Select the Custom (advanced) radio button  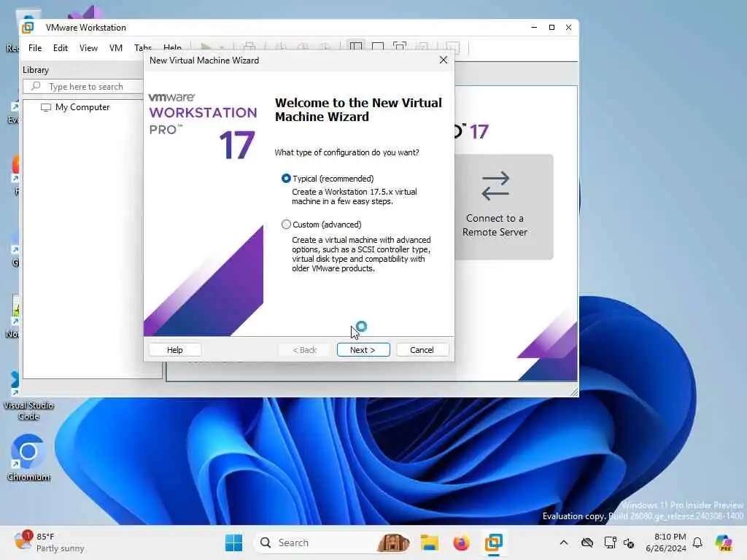(286, 225)
